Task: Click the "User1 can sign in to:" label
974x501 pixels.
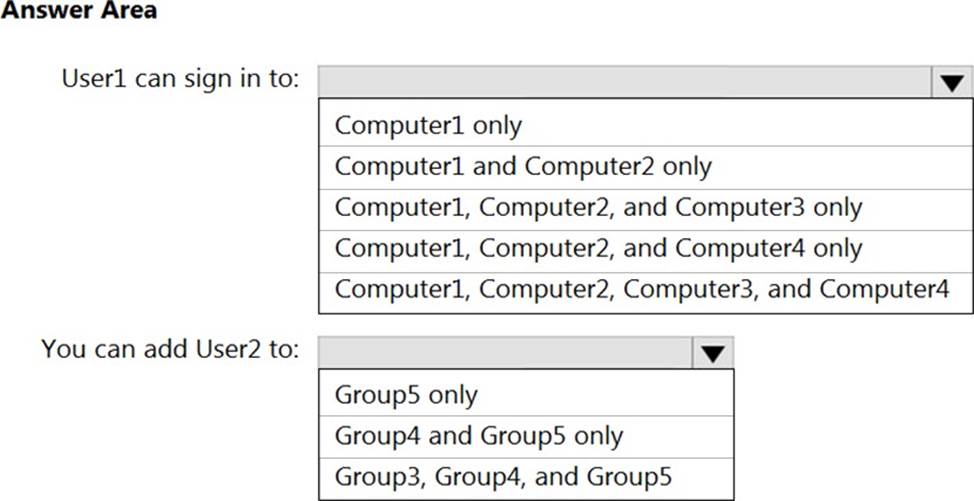Action: (180, 79)
